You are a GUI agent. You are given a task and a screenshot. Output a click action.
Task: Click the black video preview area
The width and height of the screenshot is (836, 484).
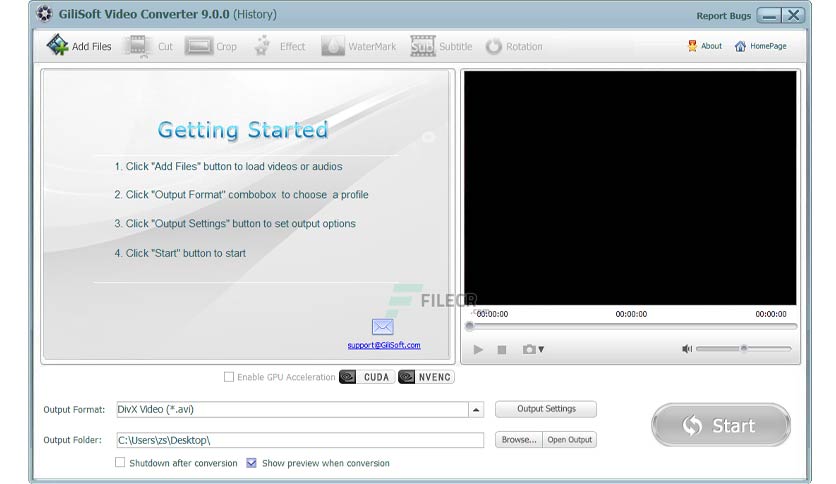tap(630, 188)
